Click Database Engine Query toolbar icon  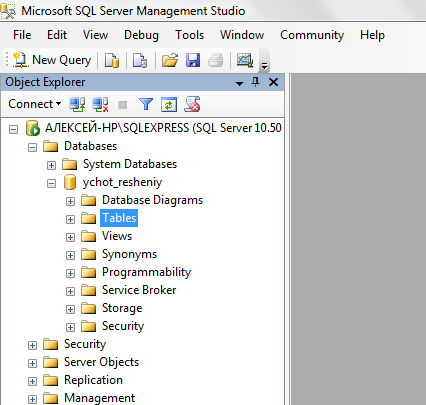coord(112,61)
